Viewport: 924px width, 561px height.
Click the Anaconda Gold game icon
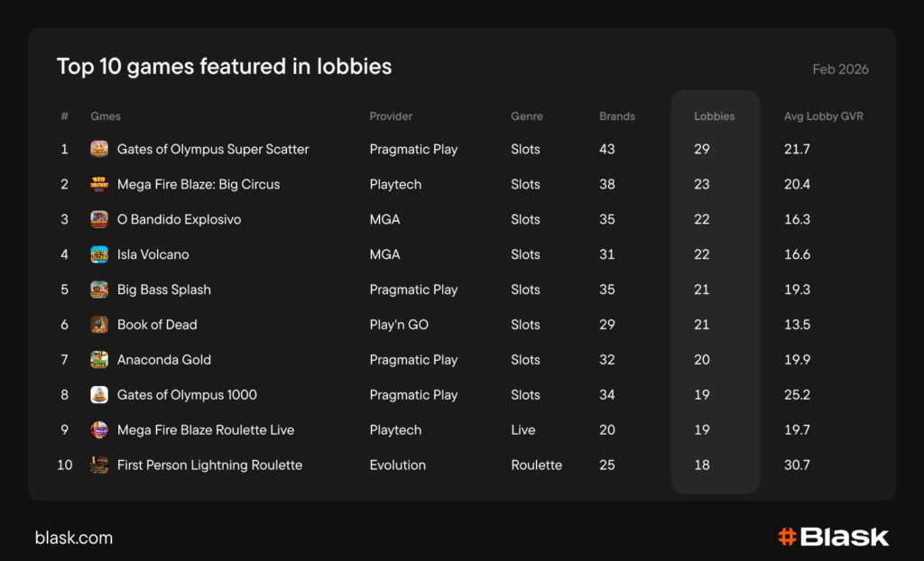[99, 360]
